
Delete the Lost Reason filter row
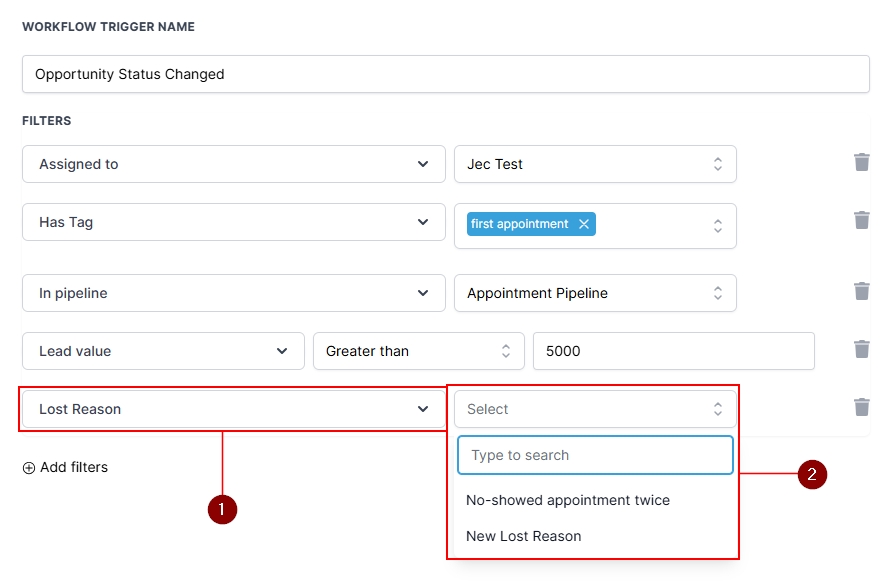coord(861,407)
